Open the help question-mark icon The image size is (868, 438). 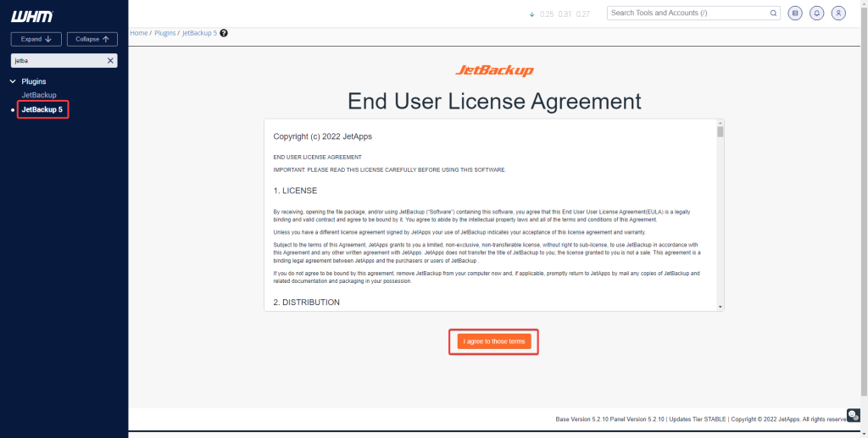(224, 33)
